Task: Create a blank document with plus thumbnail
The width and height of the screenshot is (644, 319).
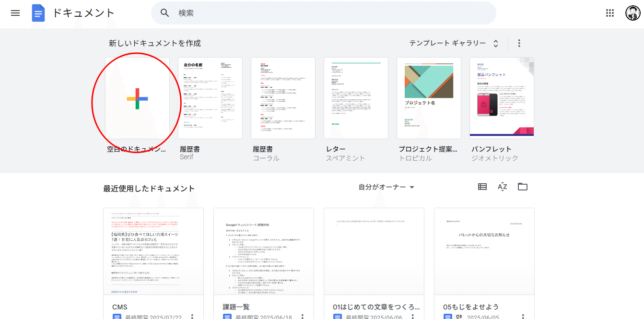Action: point(137,98)
